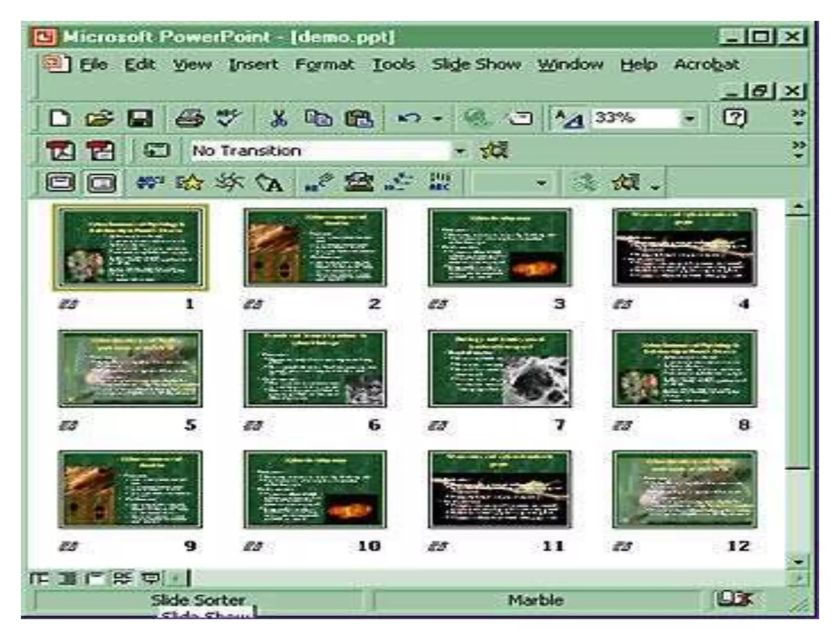Open the 33% zoom dropdown arrow
840x630 pixels.
[689, 119]
